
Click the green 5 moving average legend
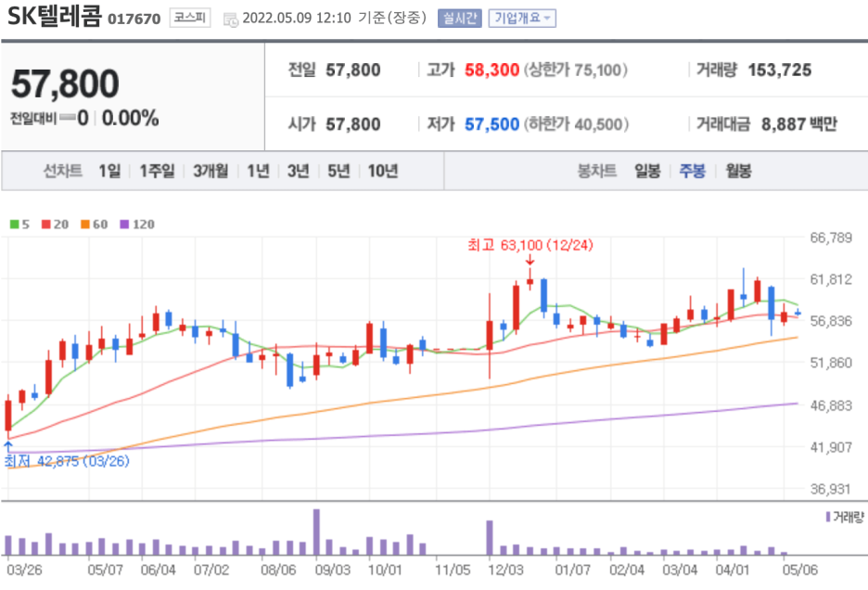[19, 224]
